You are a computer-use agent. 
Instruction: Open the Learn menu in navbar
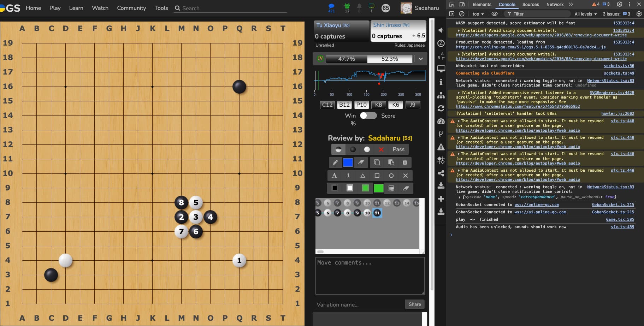pos(76,8)
